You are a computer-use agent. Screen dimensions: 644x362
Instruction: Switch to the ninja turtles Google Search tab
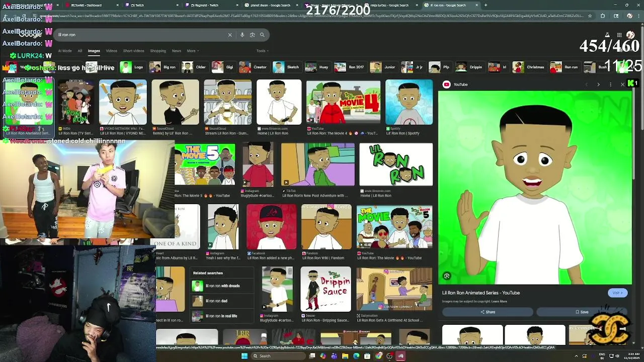pyautogui.click(x=390, y=5)
